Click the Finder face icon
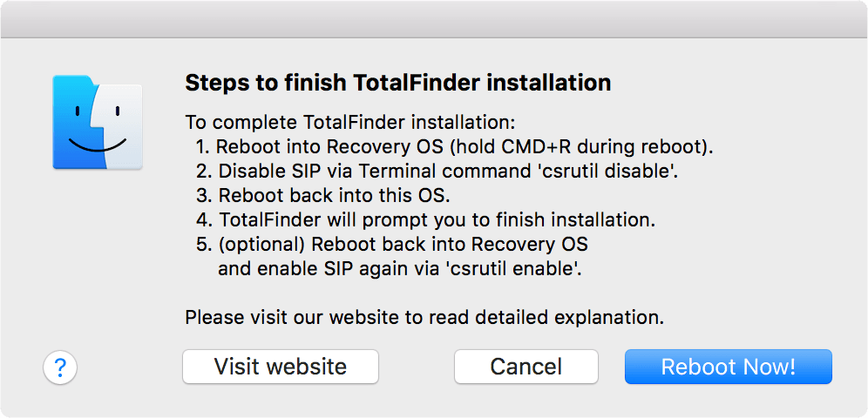Screen dimensions: 868x418 tap(98, 121)
